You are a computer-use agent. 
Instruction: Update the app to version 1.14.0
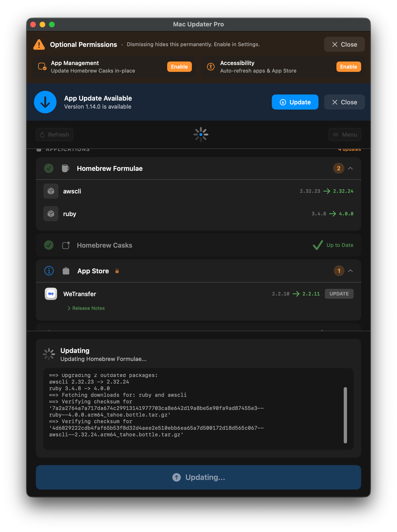(x=295, y=102)
